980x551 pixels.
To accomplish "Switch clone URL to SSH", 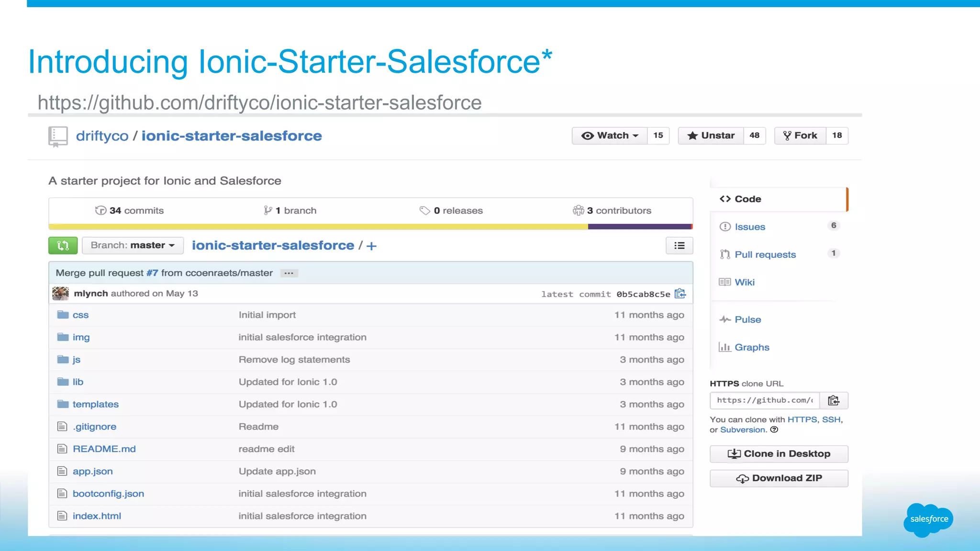I will (831, 419).
